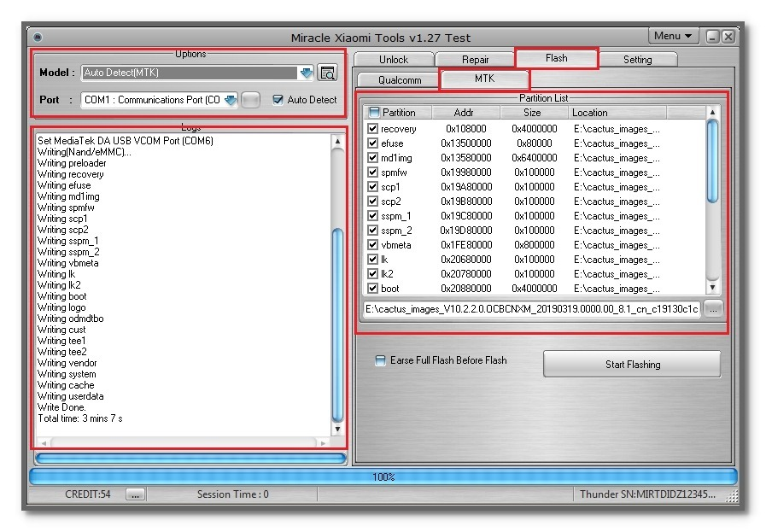Screen dimensions: 766x532
Task: Uncheck the scp1 partition checkbox
Action: tap(372, 187)
